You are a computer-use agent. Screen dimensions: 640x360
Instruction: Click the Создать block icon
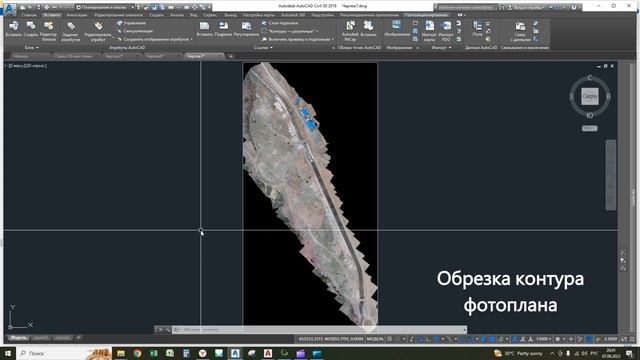pos(31,26)
